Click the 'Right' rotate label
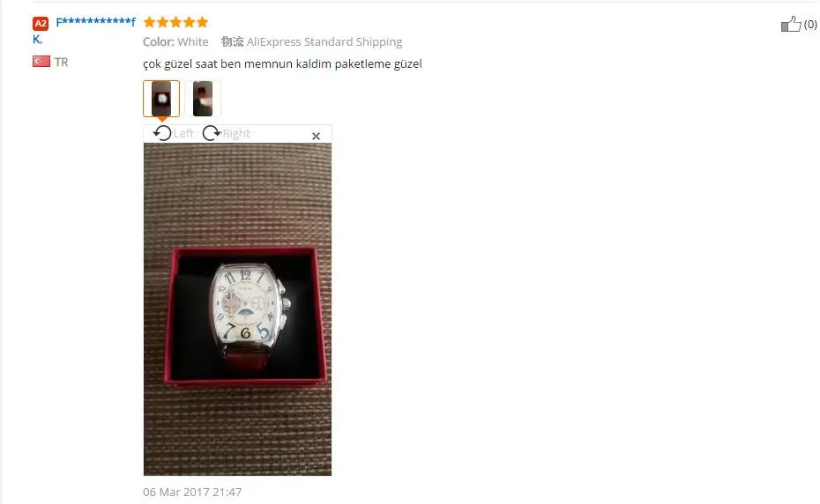Image resolution: width=820 pixels, height=504 pixels. tap(236, 134)
